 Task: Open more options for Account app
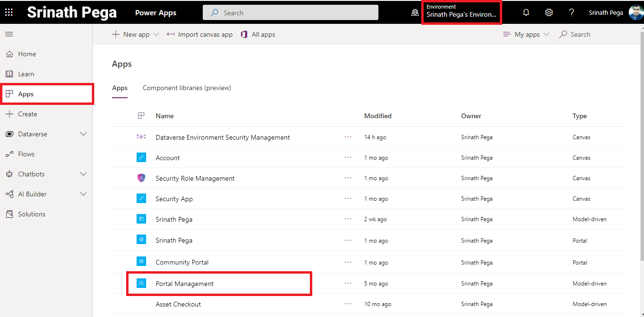pyautogui.click(x=348, y=158)
